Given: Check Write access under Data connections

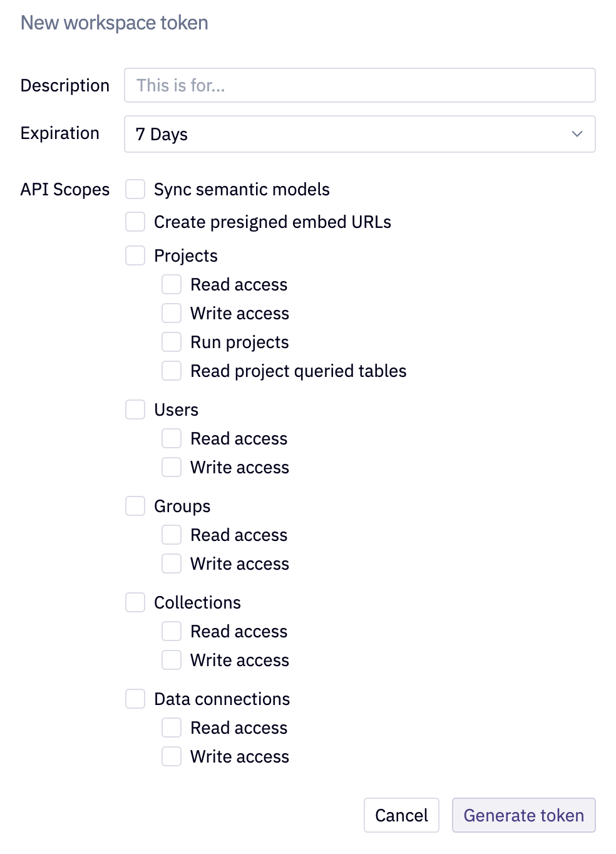Looking at the screenshot, I should pyautogui.click(x=172, y=756).
